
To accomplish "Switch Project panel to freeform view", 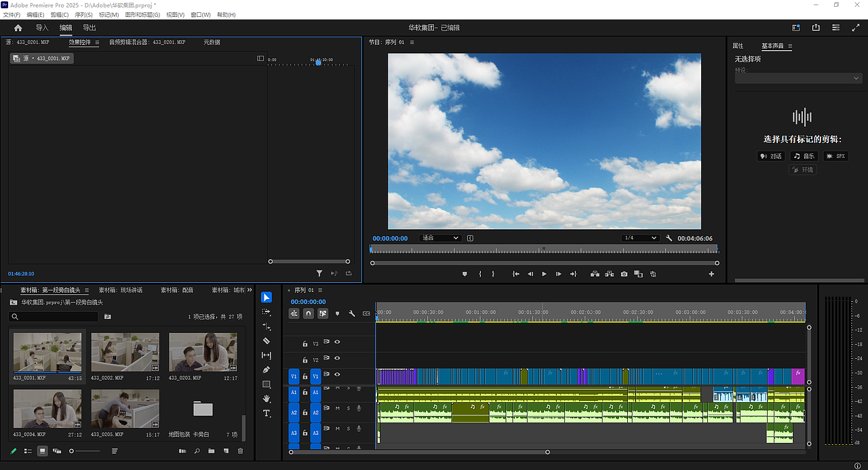I will pyautogui.click(x=57, y=451).
